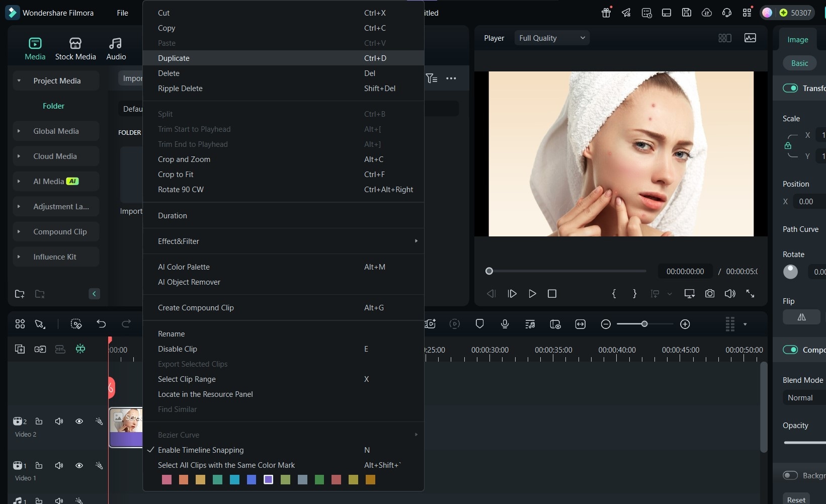Screen dimensions: 826x504
Task: Open the Full Quality dropdown
Action: point(552,38)
